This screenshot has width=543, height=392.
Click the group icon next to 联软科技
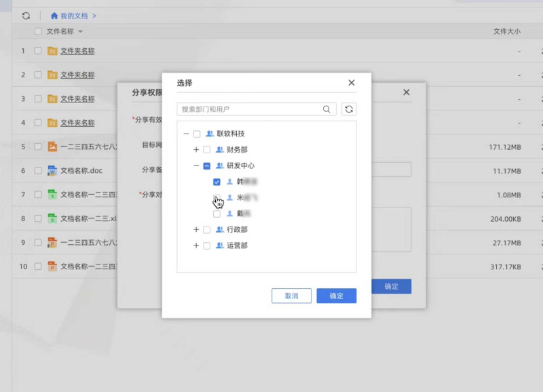[210, 134]
